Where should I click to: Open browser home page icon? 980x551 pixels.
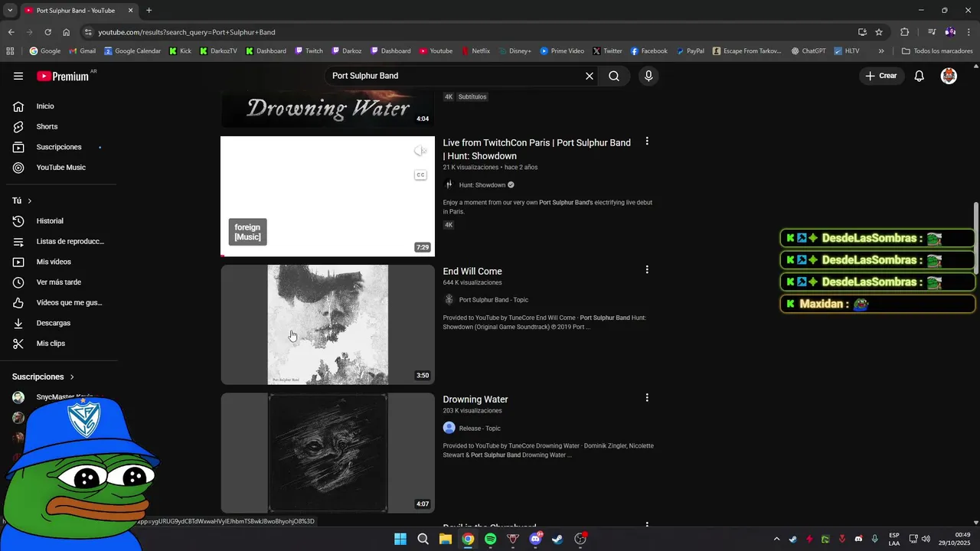tap(66, 32)
